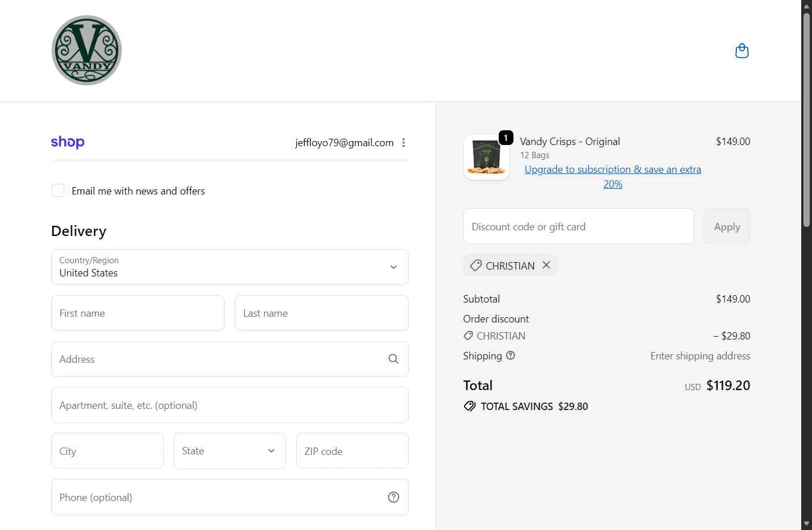The height and width of the screenshot is (530, 812).
Task: Click the shipping info question-mark icon
Action: [x=511, y=355]
